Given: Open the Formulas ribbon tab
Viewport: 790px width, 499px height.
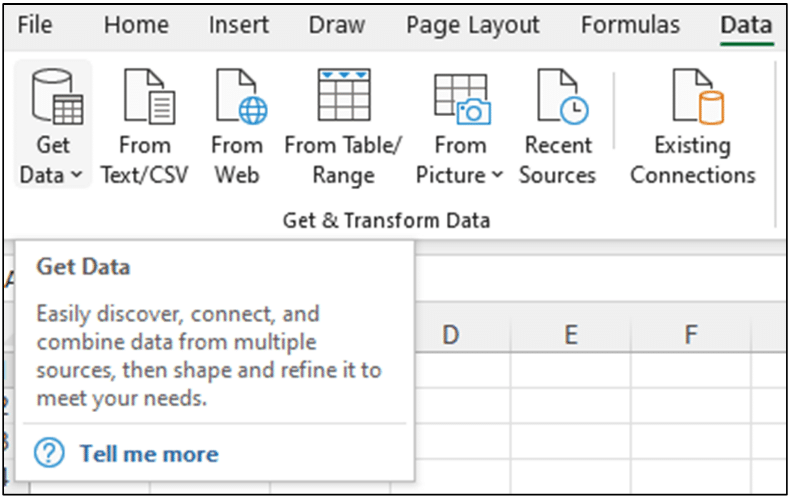Looking at the screenshot, I should click(630, 25).
